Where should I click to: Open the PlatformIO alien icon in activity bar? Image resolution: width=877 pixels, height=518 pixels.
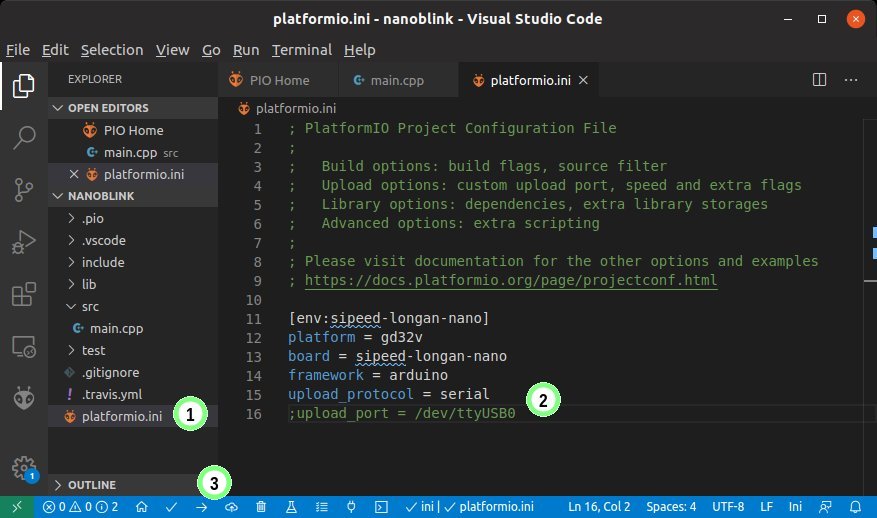click(x=23, y=398)
